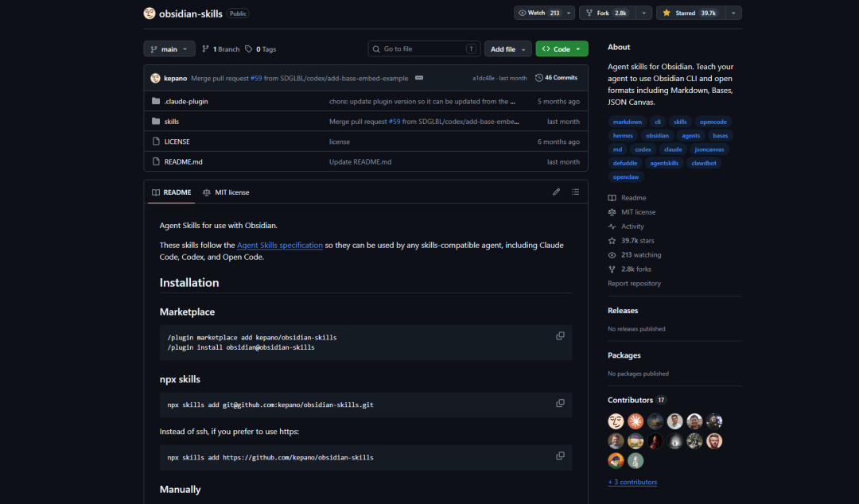Copy the marketplace plugin commands
This screenshot has width=859, height=504.
(560, 335)
